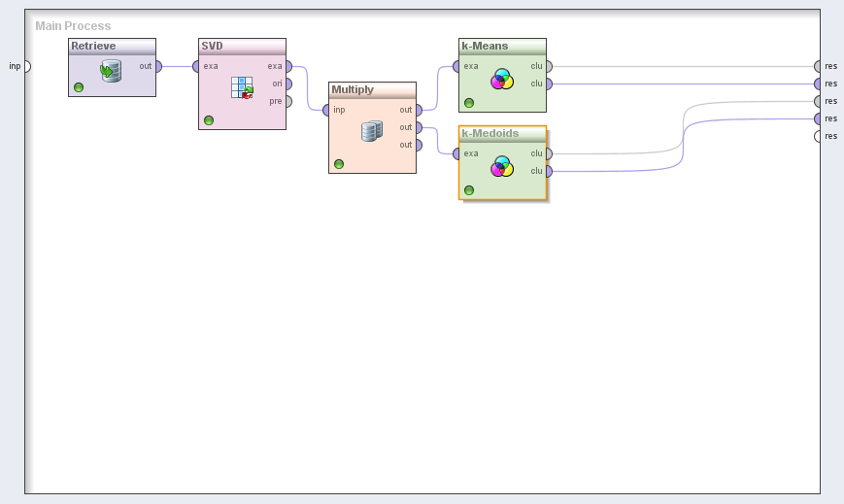Screen dimensions: 844x504
Task: Select the SVD operator title bar
Action: pos(242,47)
